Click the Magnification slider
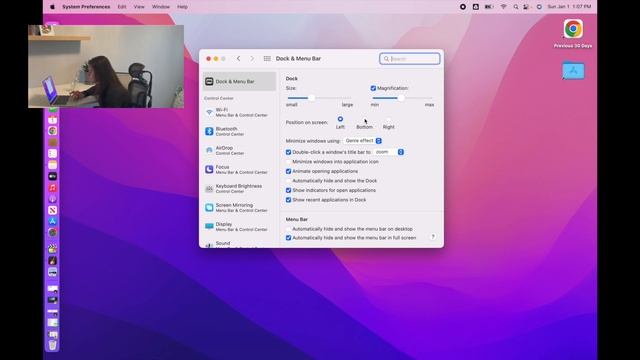 [402, 98]
